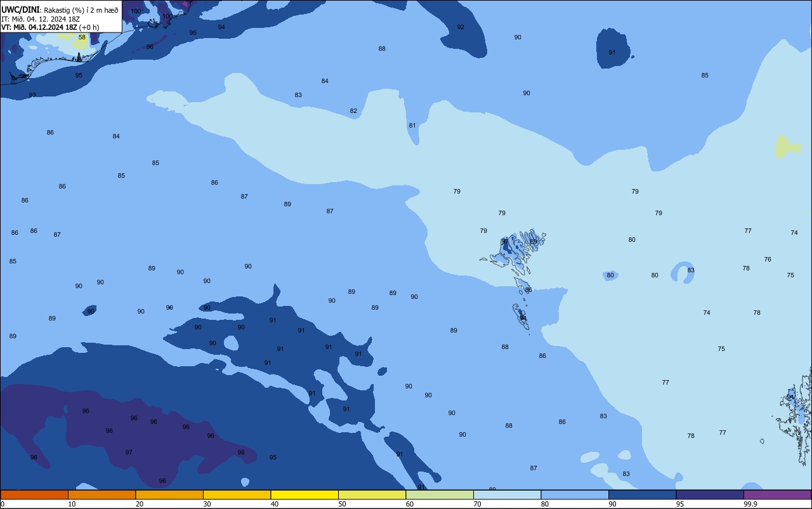Select the purple legend segment above 99.9
This screenshot has width=812, height=509.
777,494
